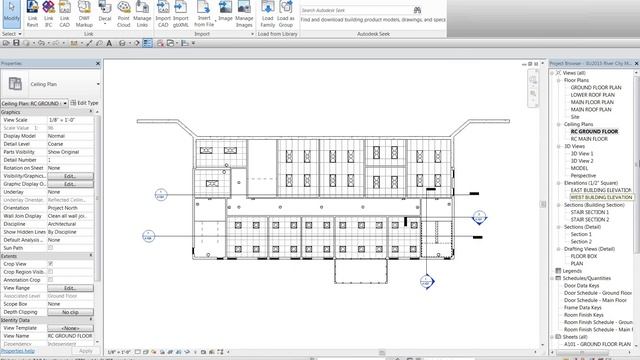Collapse the Extents properties section

(91, 256)
